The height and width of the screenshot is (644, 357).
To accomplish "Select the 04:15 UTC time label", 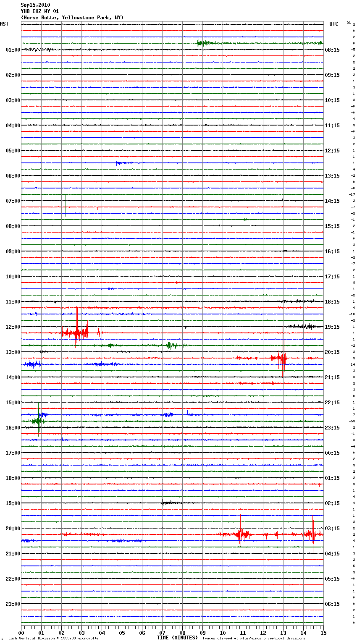I will coord(332,554).
